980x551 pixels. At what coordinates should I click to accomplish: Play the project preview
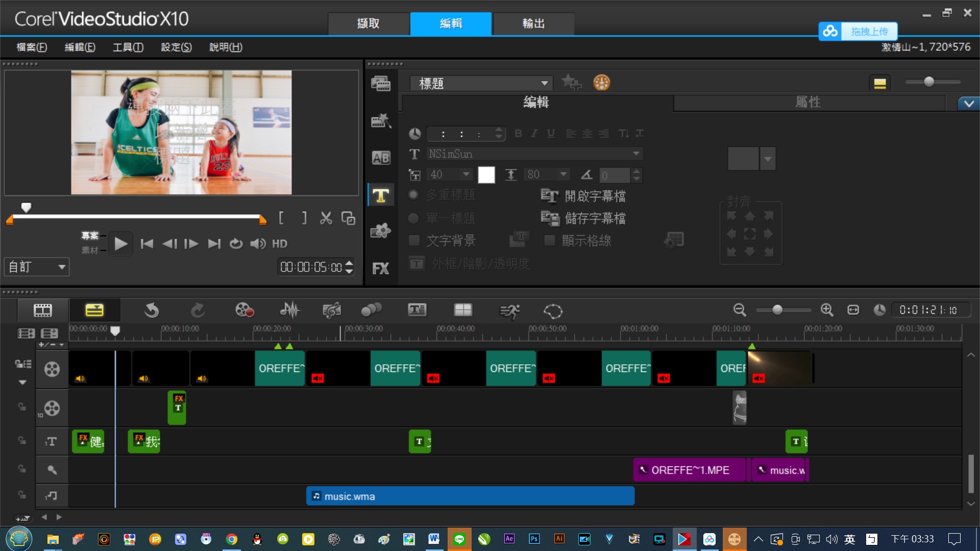click(x=121, y=244)
